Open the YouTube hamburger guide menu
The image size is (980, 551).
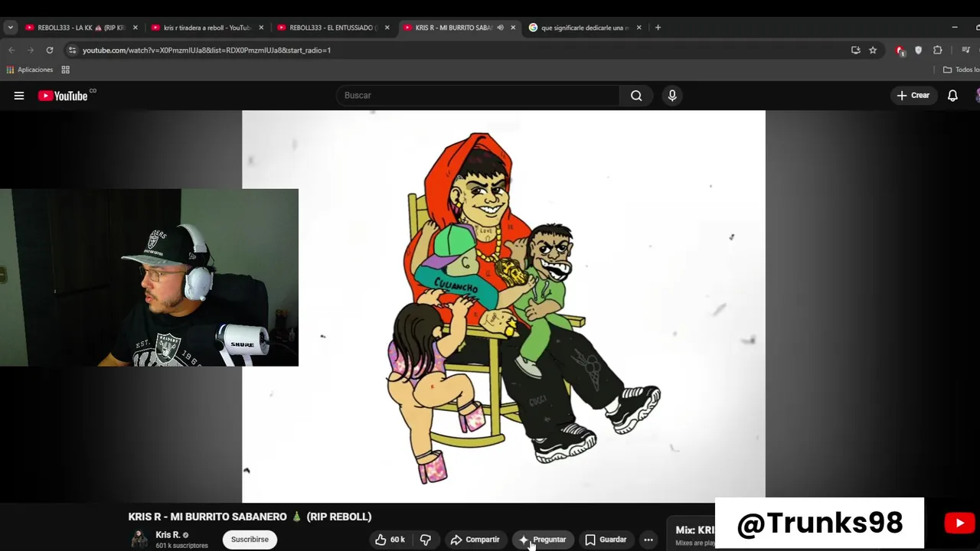tap(19, 96)
